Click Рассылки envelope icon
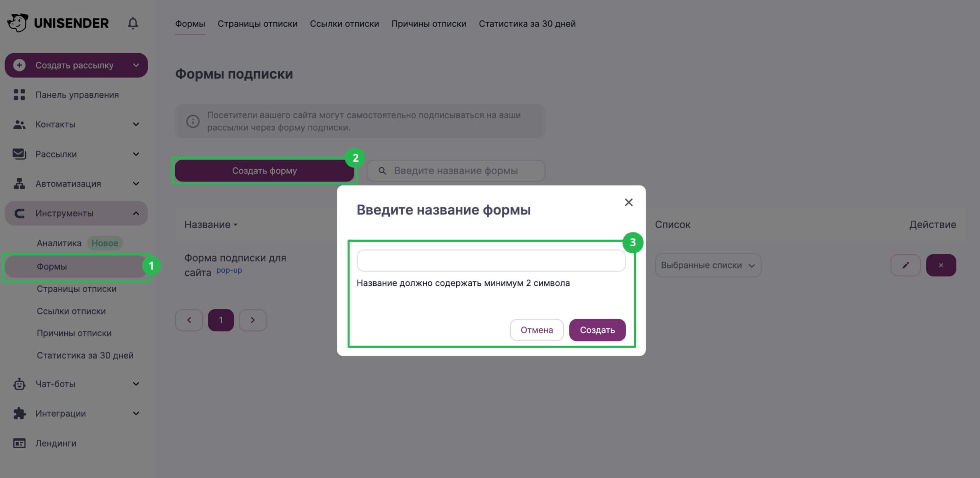The image size is (980, 478). click(x=19, y=154)
